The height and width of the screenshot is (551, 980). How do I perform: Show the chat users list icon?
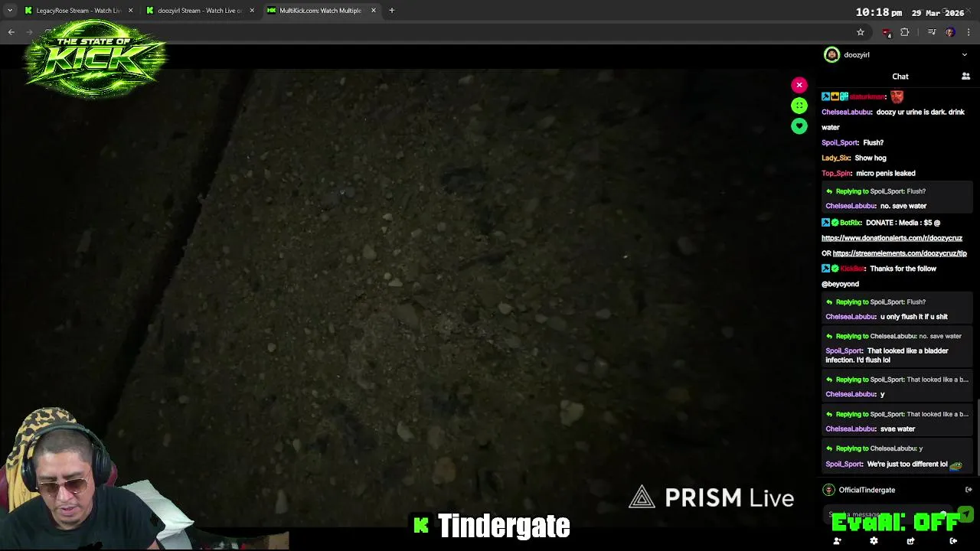966,77
